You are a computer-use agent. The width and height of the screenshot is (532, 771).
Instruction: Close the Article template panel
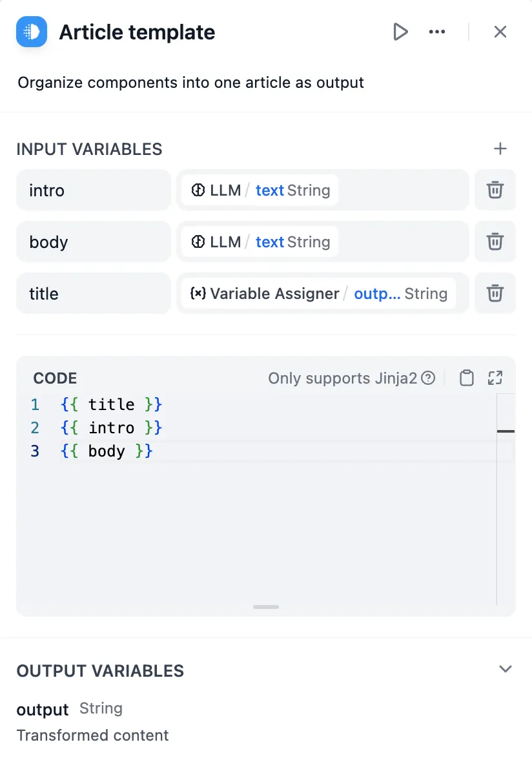coord(500,32)
